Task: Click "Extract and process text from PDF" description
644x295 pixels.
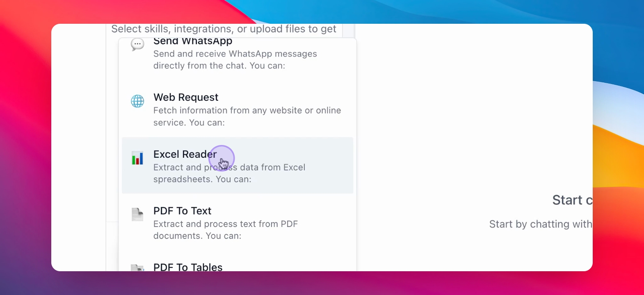Action: pyautogui.click(x=226, y=224)
